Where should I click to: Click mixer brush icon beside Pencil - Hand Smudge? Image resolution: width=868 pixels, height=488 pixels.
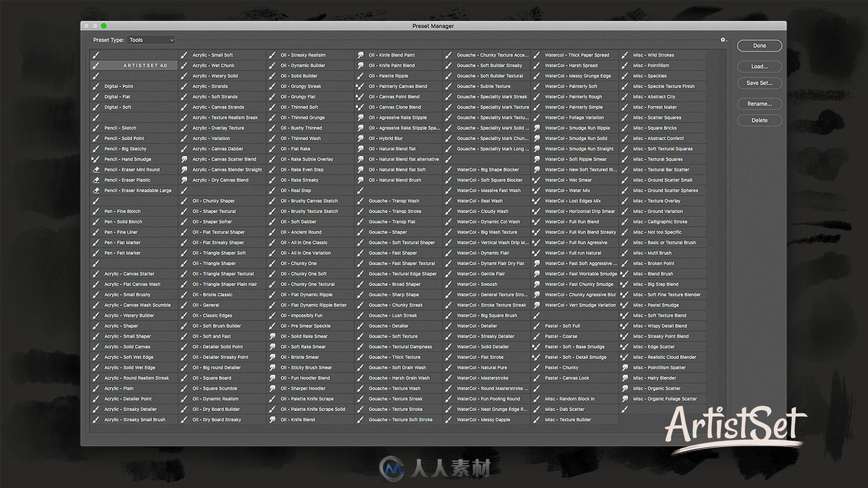coord(96,159)
